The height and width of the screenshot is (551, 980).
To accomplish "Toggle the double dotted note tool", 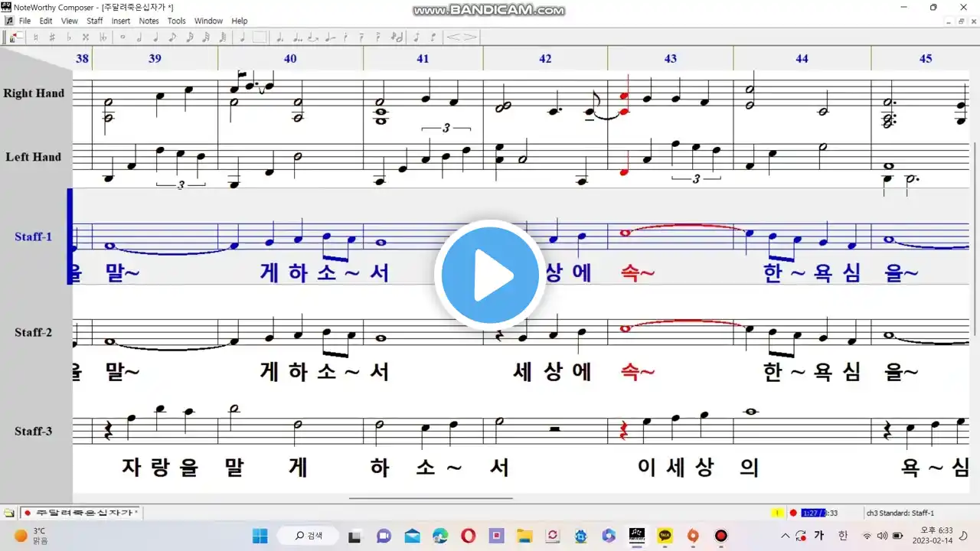I will pyautogui.click(x=297, y=37).
